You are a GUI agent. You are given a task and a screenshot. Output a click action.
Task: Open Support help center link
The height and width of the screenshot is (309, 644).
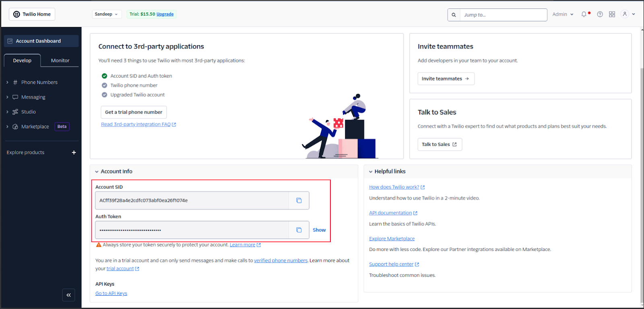(x=394, y=264)
